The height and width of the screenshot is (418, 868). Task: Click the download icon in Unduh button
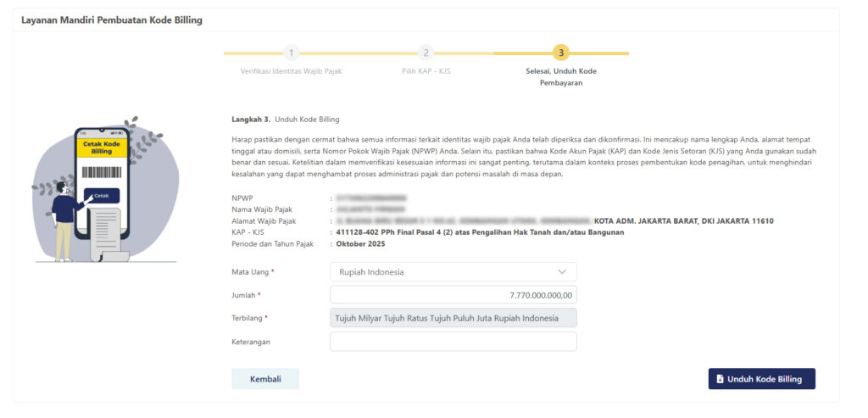point(720,379)
